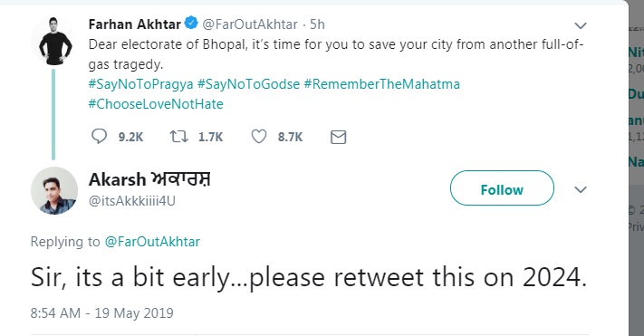Click the 5h tweet timestamp
The height and width of the screenshot is (336, 644).
tap(317, 24)
